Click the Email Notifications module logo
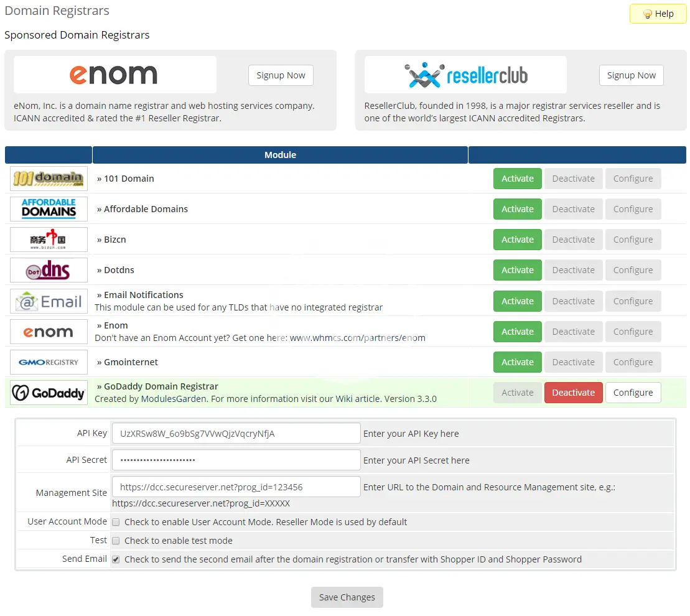The height and width of the screenshot is (616, 690). tap(49, 301)
